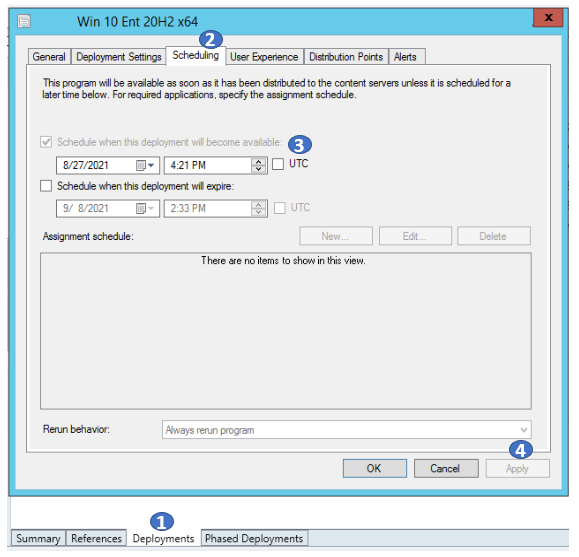The width and height of the screenshot is (579, 557).
Task: Click the 'Assignment schedule:' label
Action: pos(88,236)
